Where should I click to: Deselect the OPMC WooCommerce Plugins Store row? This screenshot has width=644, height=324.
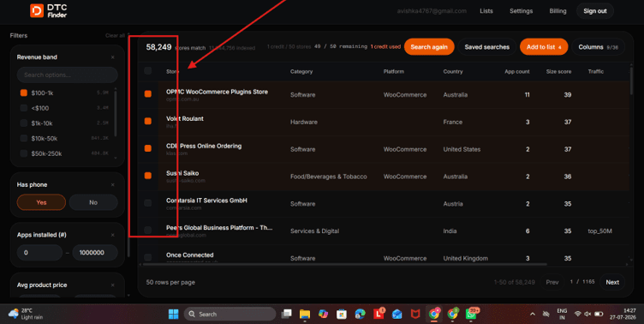(x=148, y=94)
